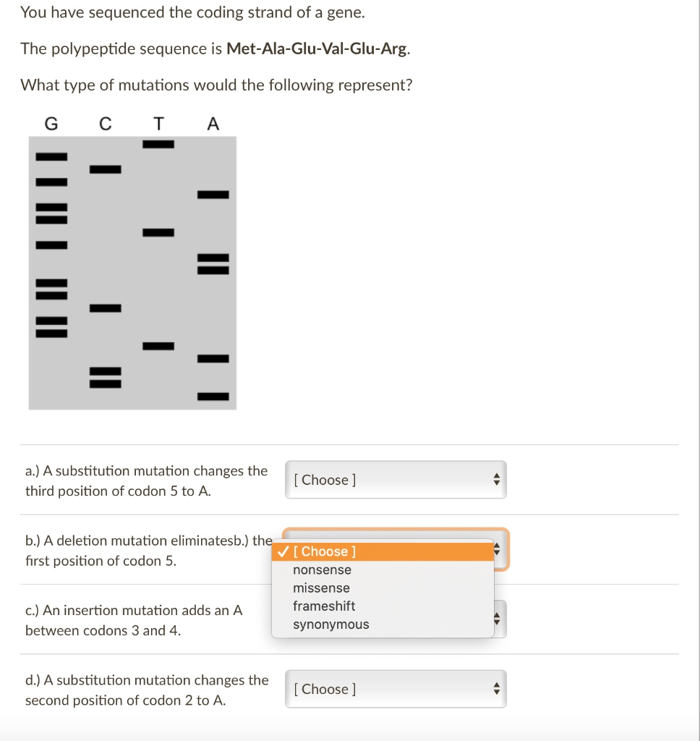Click the G lane label on the gel
The image size is (700, 741).
51,124
